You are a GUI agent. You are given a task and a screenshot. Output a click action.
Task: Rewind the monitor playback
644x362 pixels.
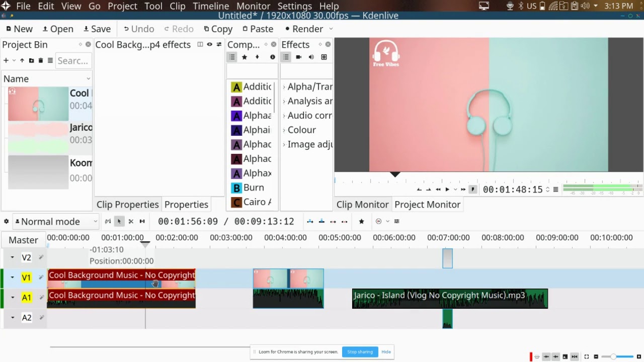tap(438, 190)
